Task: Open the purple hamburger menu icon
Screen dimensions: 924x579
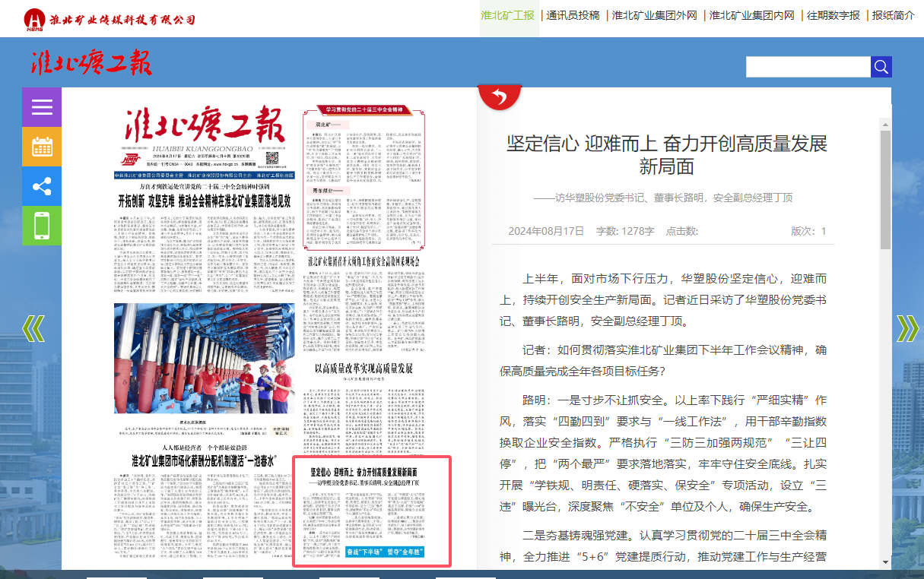Action: (42, 107)
